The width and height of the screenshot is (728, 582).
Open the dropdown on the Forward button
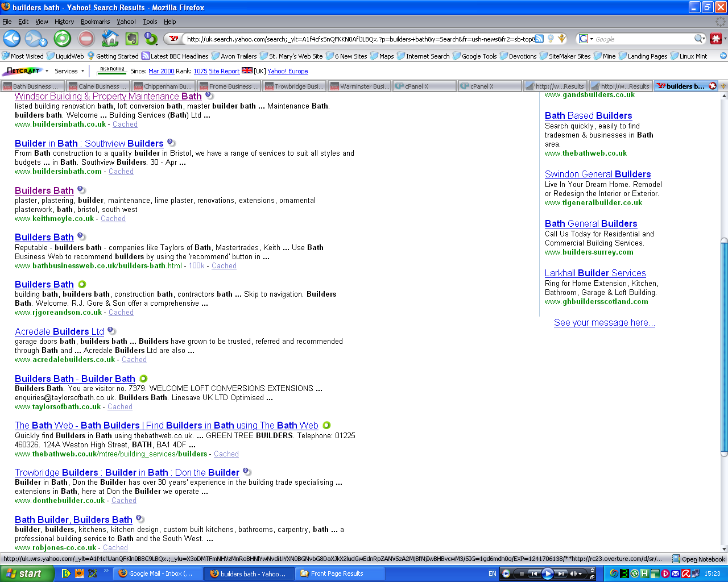[x=43, y=42]
